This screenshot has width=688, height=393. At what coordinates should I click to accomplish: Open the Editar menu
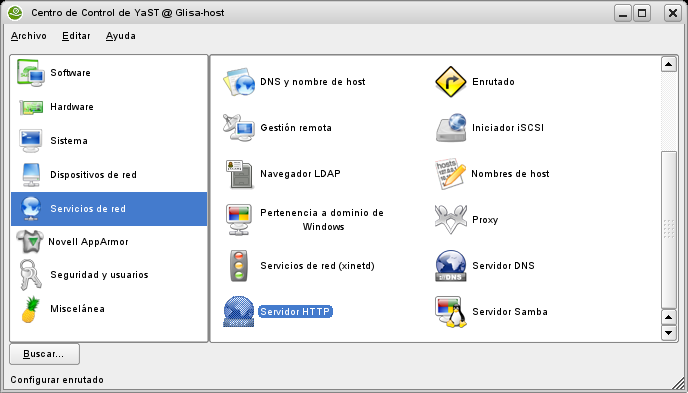click(76, 36)
